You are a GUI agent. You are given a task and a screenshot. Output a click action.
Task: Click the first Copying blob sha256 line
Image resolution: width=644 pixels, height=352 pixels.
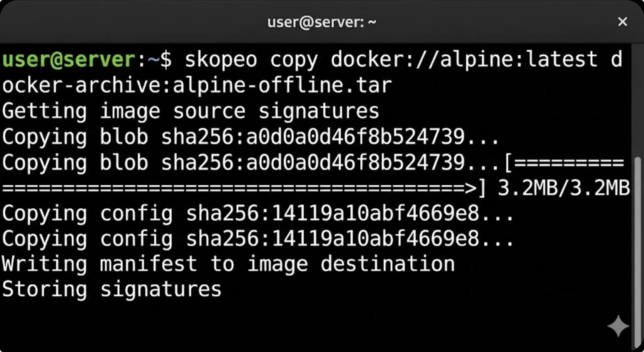pyautogui.click(x=250, y=137)
